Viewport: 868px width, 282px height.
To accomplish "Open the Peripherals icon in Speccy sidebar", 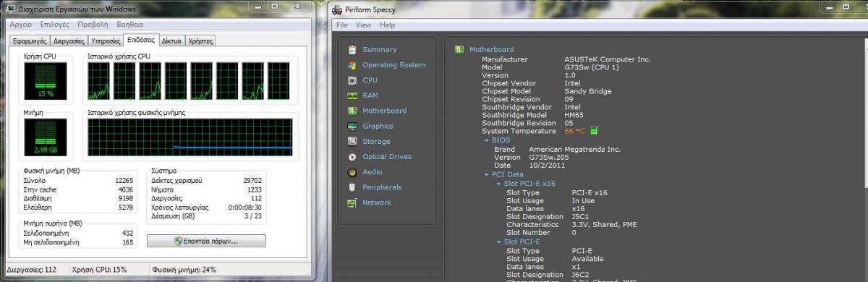I will pyautogui.click(x=352, y=187).
